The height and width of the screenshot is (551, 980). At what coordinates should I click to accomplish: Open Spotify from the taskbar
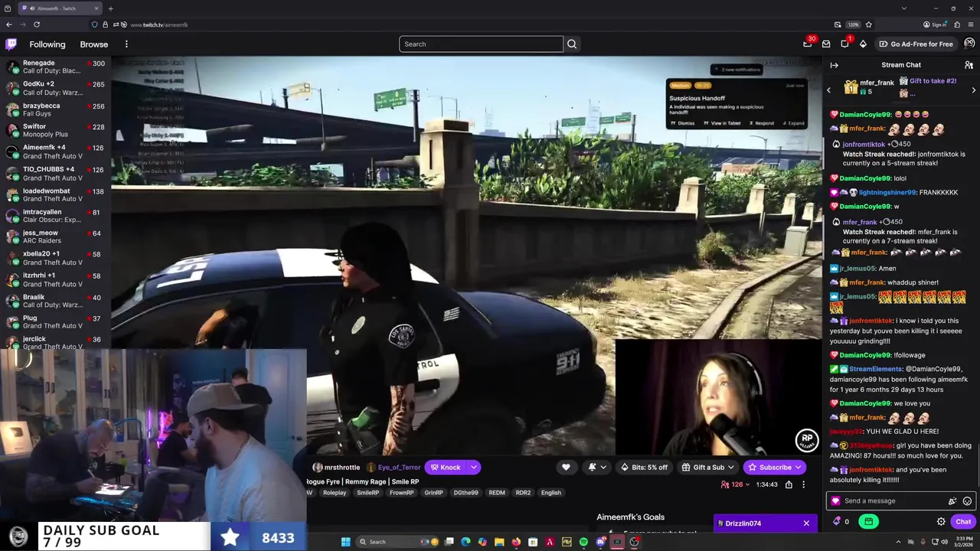(x=583, y=542)
